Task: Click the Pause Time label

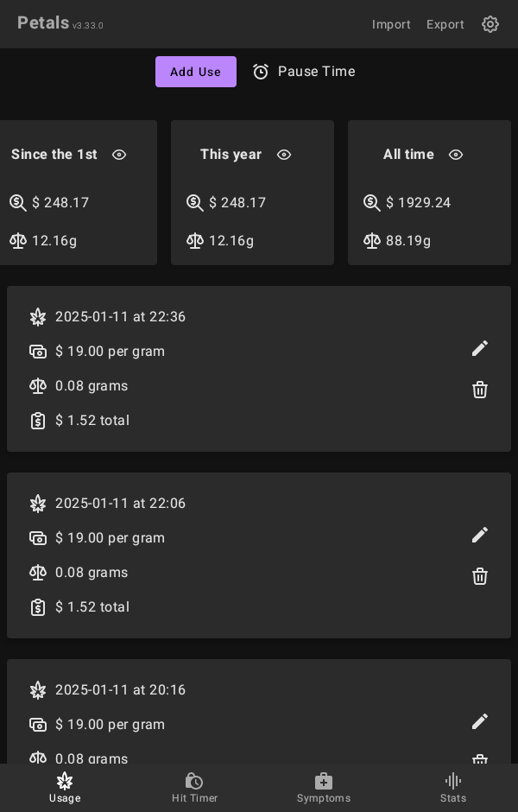Action: (x=316, y=72)
